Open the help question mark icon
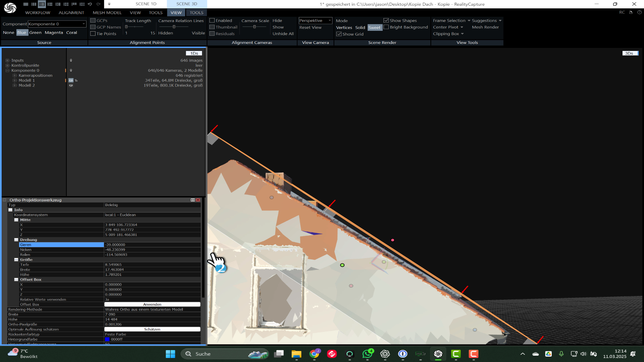The image size is (644, 362). [639, 12]
